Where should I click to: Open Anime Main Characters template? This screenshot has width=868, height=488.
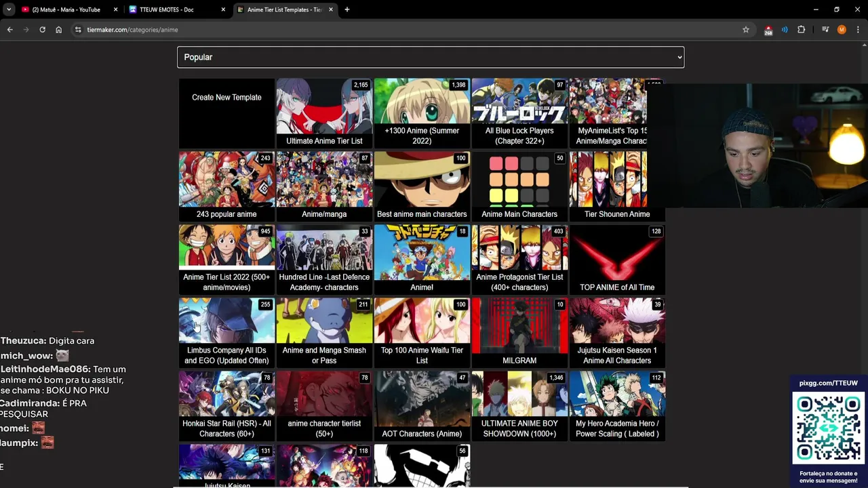coord(519,186)
